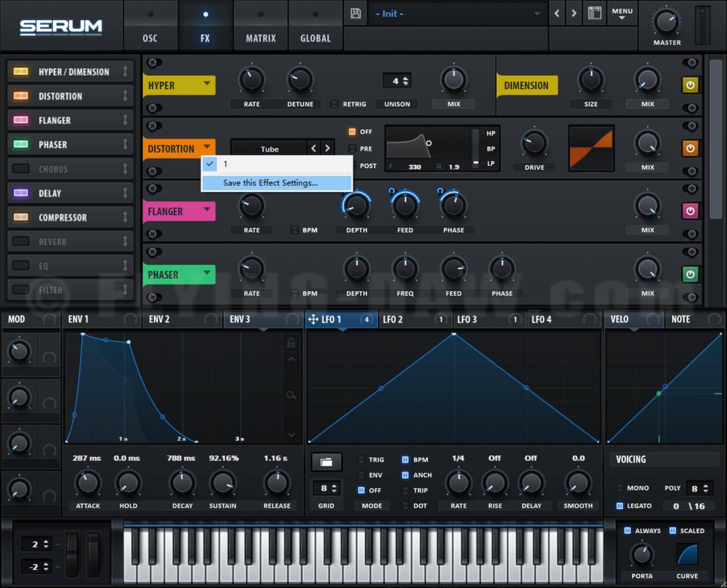Select previous distortion type arrow
The height and width of the screenshot is (588, 727).
coord(314,149)
